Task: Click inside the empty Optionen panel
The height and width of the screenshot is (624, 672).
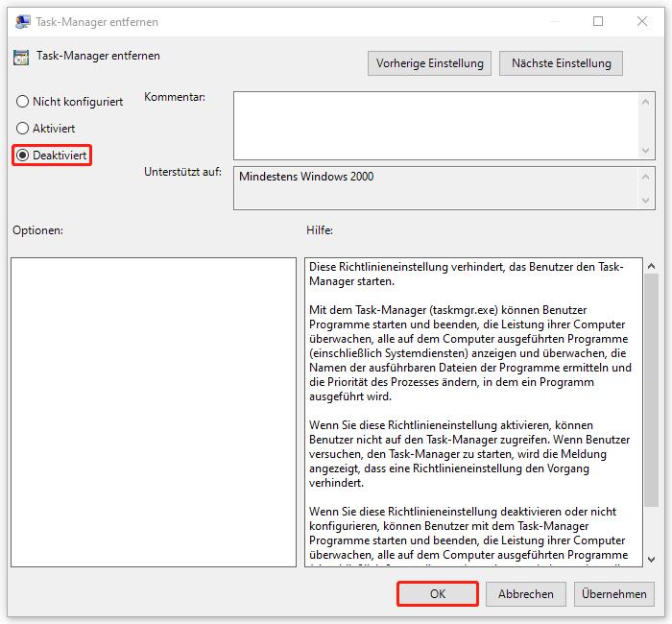Action: coord(154,412)
